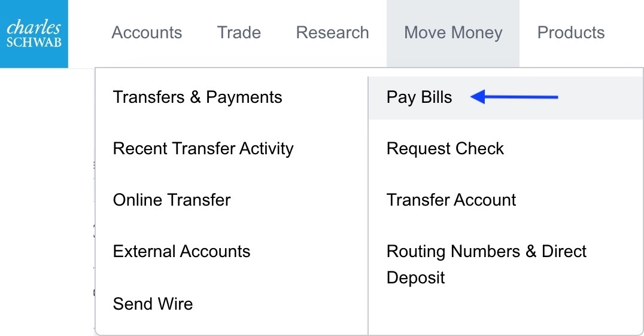This screenshot has width=644, height=336.
Task: Open Pay Bills
Action: [419, 97]
